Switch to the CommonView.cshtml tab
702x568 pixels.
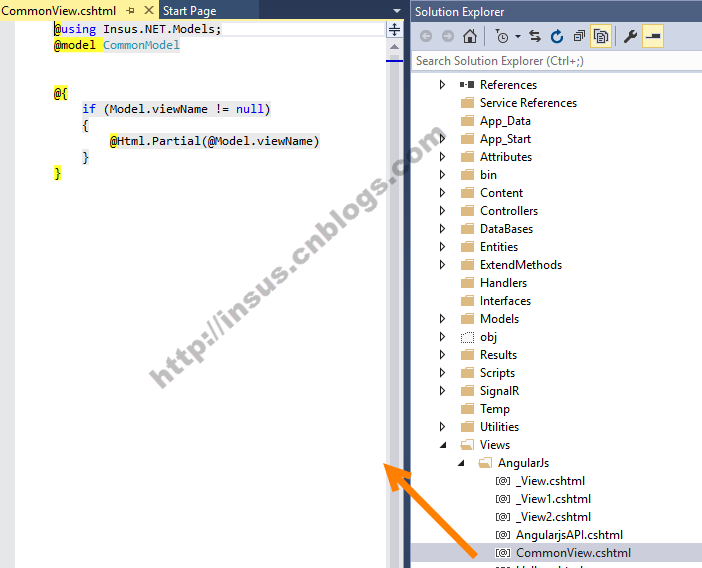tap(59, 11)
